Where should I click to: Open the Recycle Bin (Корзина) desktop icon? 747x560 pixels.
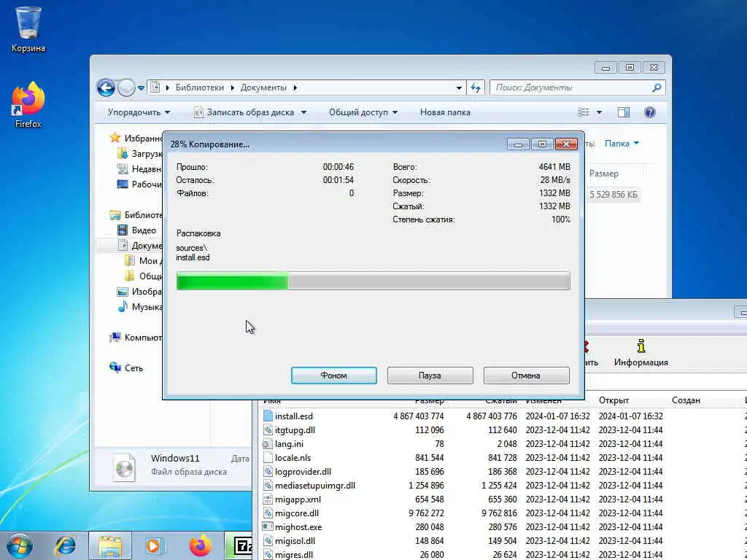(28, 28)
